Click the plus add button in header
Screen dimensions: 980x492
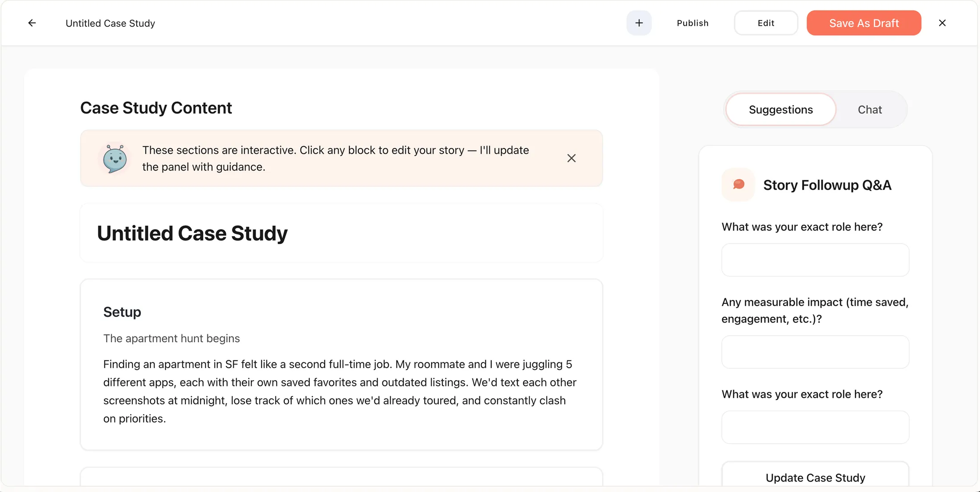639,23
